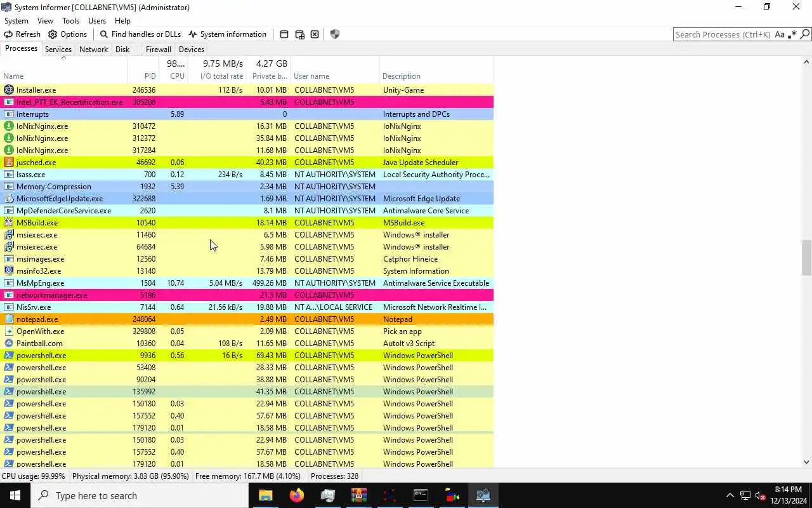Sort by I/O total rate column header

click(x=217, y=70)
